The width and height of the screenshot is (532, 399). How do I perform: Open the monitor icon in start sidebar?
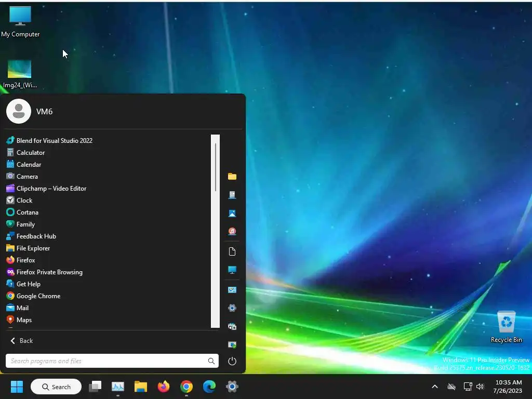click(232, 270)
